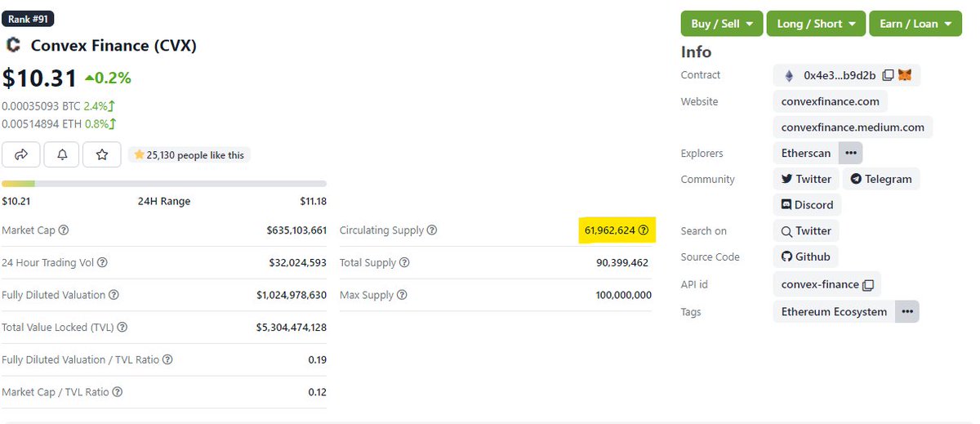Open the Telegram community link
Screen dimensions: 980x424
click(x=881, y=179)
